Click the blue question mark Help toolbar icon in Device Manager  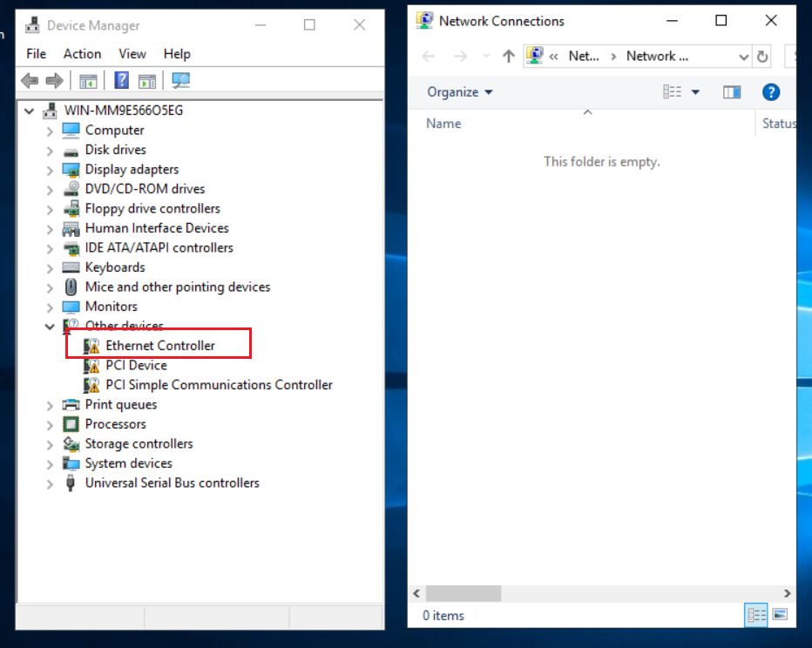click(x=121, y=81)
